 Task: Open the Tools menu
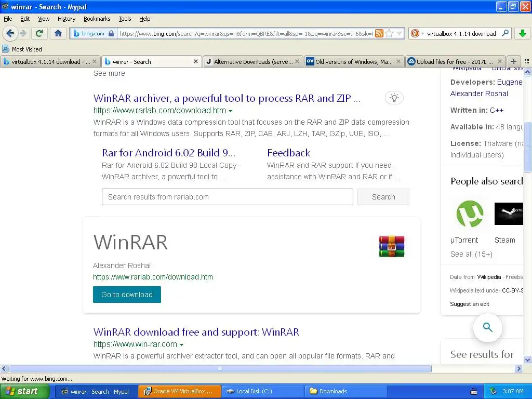click(125, 19)
